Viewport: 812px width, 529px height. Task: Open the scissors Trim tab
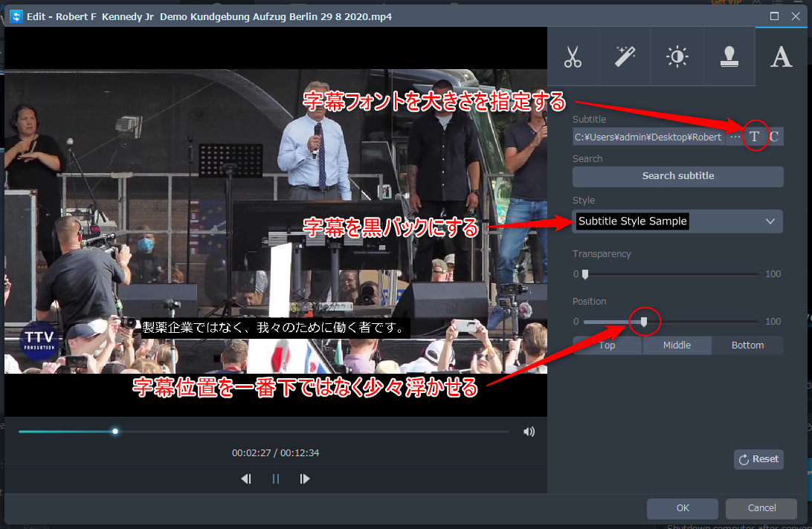[x=573, y=57]
